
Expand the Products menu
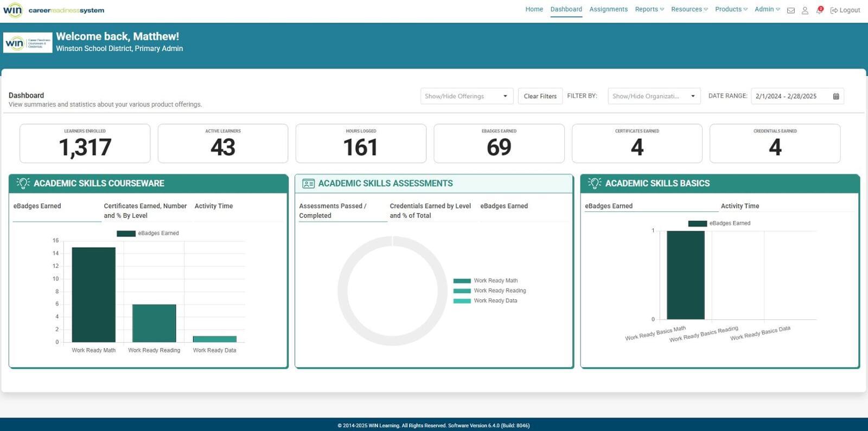tap(731, 9)
